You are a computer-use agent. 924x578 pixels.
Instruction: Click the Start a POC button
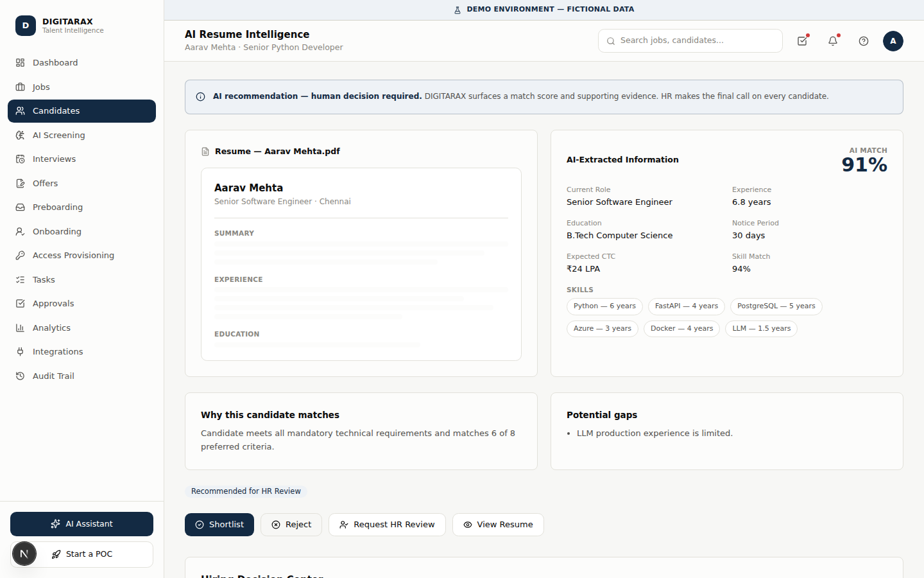point(81,554)
